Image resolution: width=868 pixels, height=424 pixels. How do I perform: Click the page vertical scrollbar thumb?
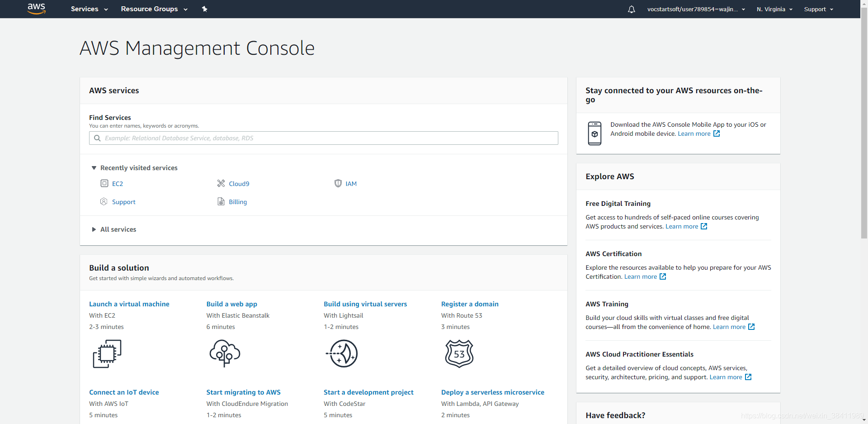coord(864,122)
